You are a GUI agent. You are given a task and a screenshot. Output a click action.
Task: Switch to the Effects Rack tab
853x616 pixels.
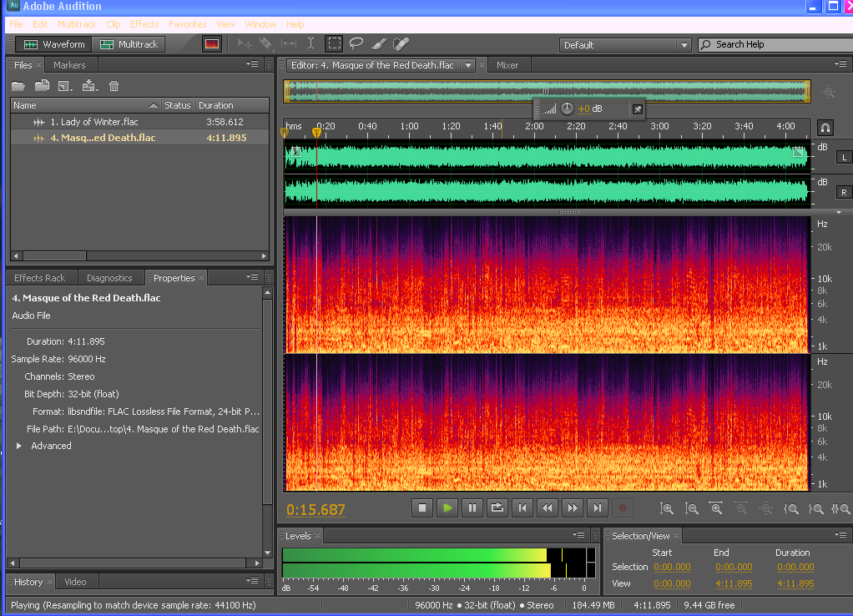40,278
